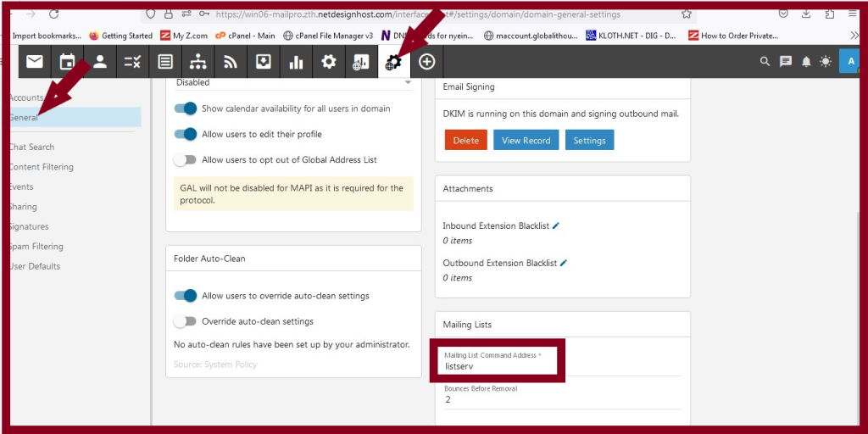Toggle Allow users to opt out of GAL
868x434 pixels.
click(x=185, y=159)
